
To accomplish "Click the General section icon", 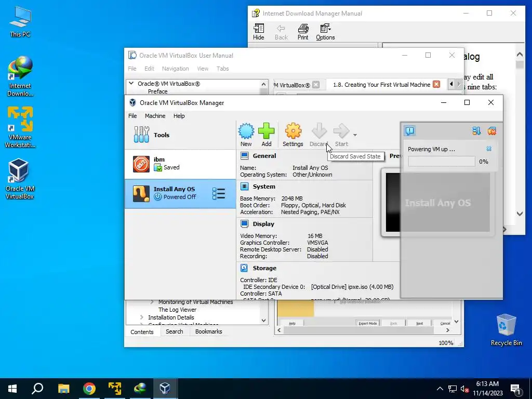I will pos(244,156).
